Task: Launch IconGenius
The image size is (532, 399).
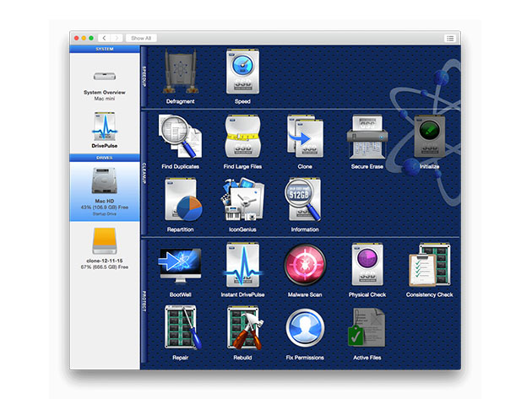Action: click(242, 204)
